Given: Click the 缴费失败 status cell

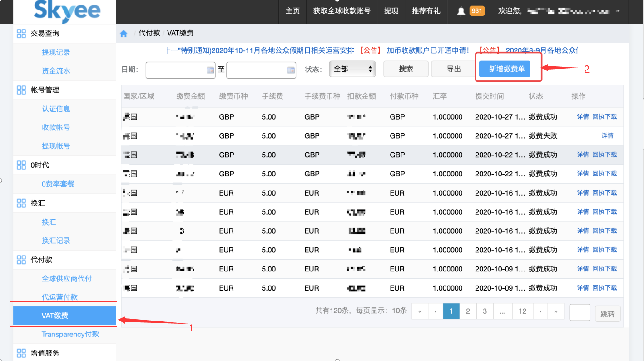Looking at the screenshot, I should click(543, 135).
